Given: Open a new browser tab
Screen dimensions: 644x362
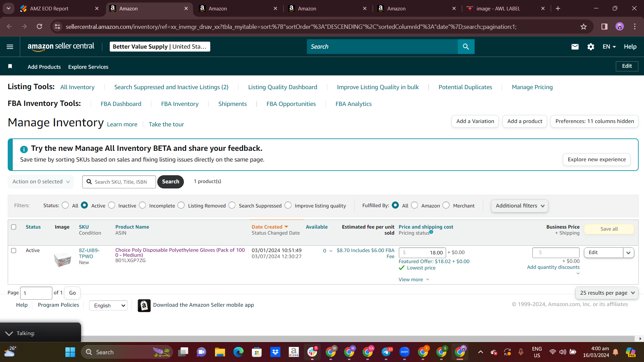Looking at the screenshot, I should click(x=558, y=8).
